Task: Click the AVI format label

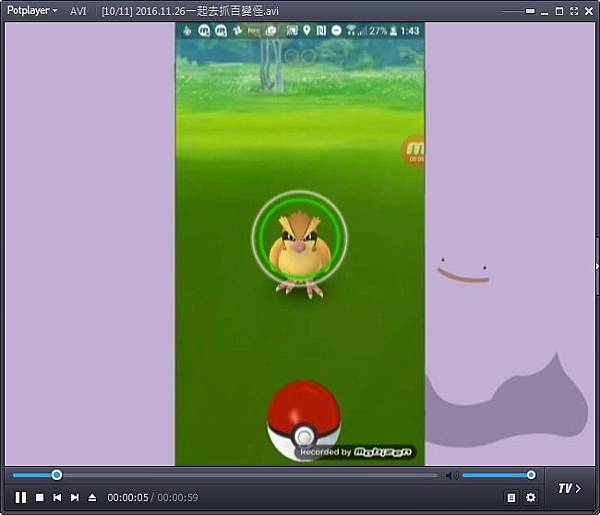Action: coord(78,11)
